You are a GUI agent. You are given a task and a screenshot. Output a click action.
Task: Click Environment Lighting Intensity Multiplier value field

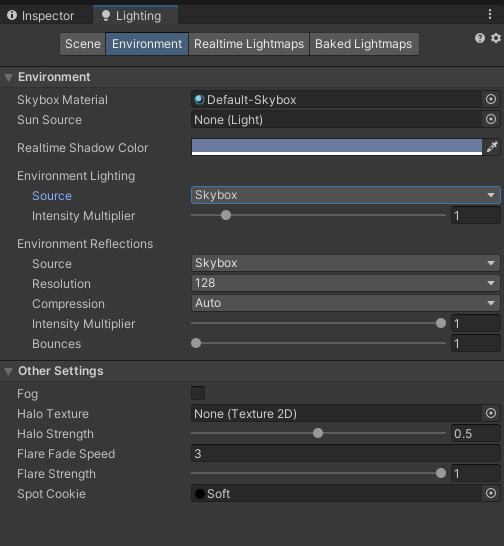pos(476,216)
